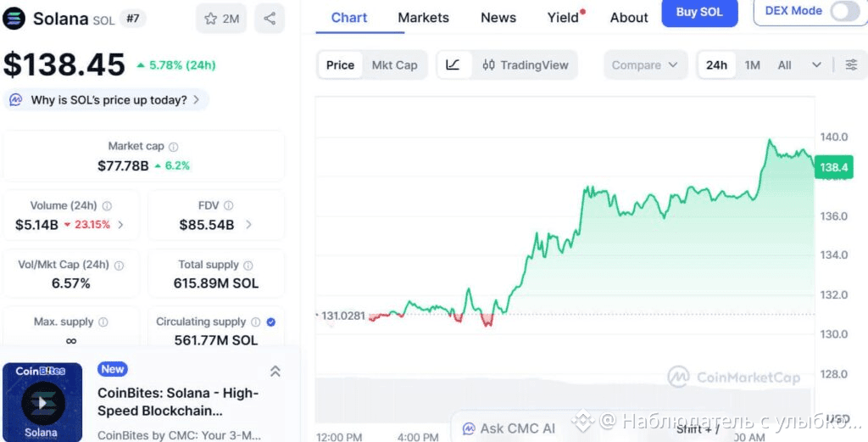Select the All time range
The image size is (868, 442).
coord(784,64)
